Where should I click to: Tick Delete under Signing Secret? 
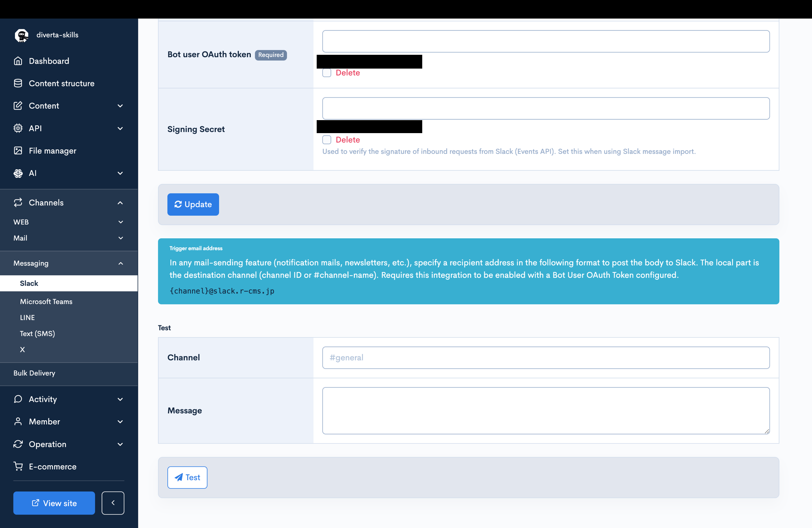tap(327, 140)
